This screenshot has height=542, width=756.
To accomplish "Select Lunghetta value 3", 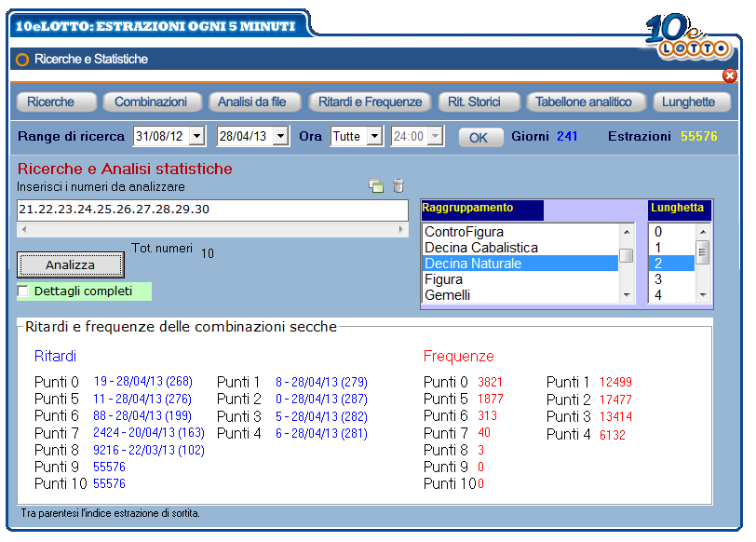I will (x=672, y=279).
